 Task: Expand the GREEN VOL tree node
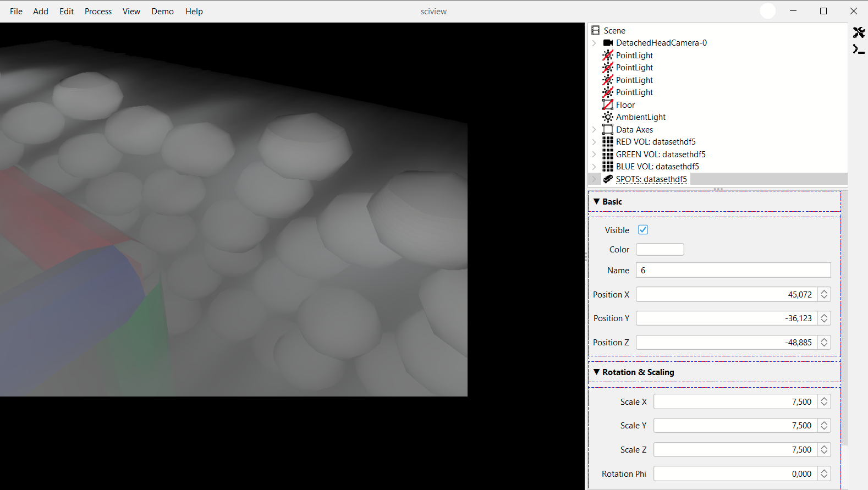[x=594, y=154]
